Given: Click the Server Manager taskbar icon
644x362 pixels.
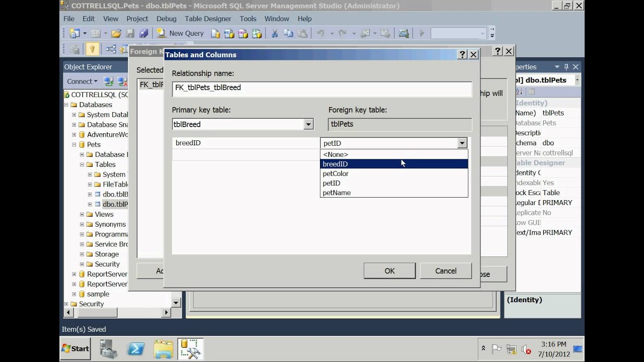Looking at the screenshot, I should pos(109,348).
